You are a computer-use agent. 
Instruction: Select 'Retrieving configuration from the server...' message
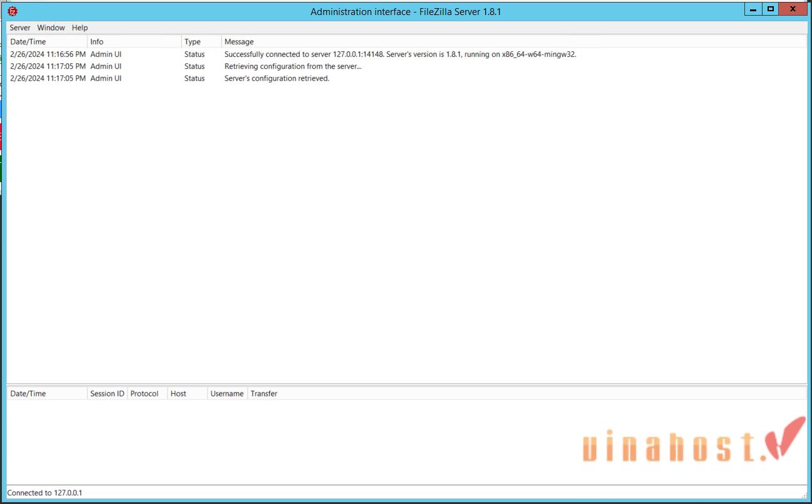point(293,66)
